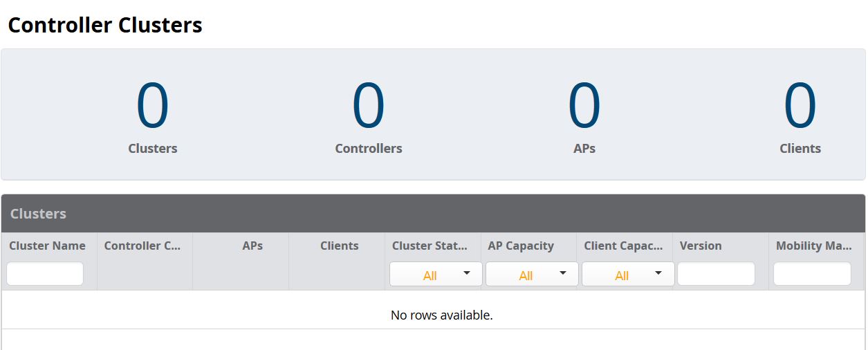Click the Version column header
868x350 pixels.
pos(701,246)
